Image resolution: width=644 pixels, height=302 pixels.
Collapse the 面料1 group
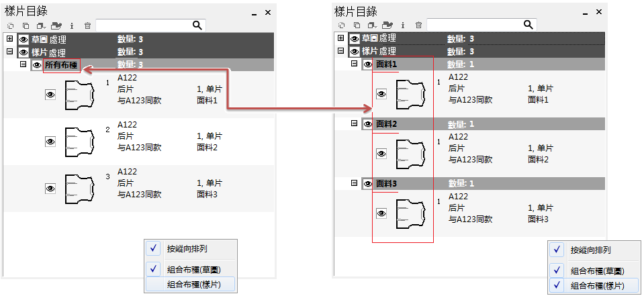pyautogui.click(x=355, y=64)
